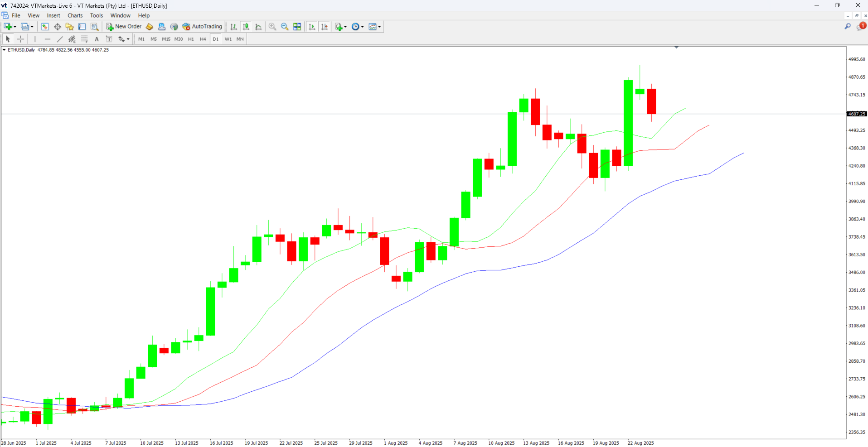Open the Market Watch panel icon
868x447 pixels.
click(45, 27)
